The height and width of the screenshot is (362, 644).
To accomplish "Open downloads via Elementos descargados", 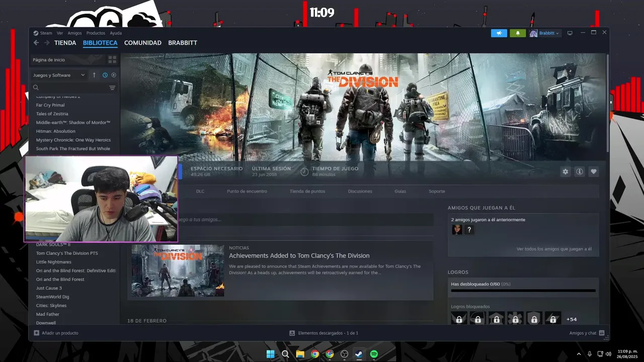I will pos(324,333).
